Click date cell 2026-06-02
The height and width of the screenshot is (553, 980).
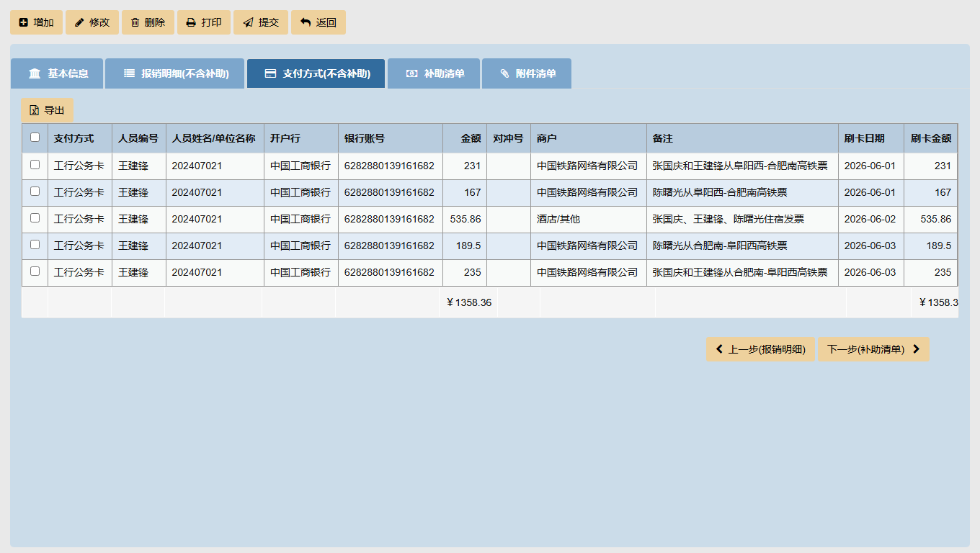click(870, 219)
